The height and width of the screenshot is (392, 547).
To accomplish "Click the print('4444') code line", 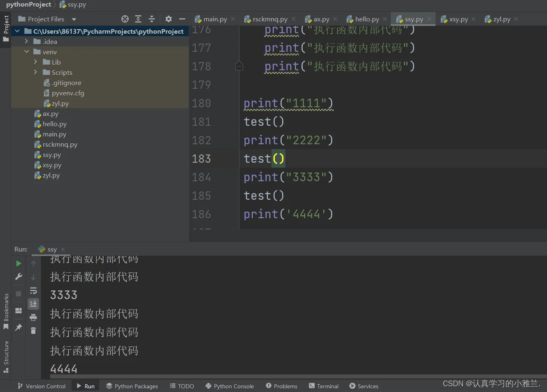I will point(288,214).
